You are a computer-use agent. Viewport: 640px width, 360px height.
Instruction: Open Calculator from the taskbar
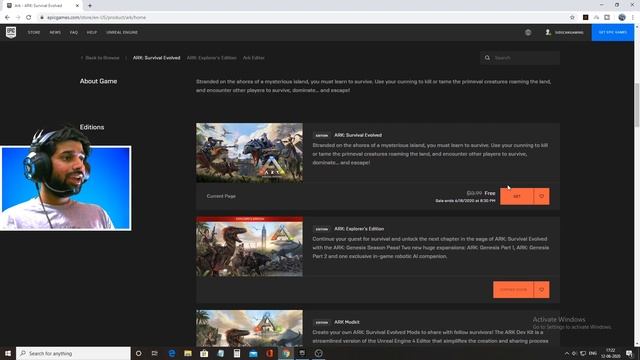click(237, 353)
